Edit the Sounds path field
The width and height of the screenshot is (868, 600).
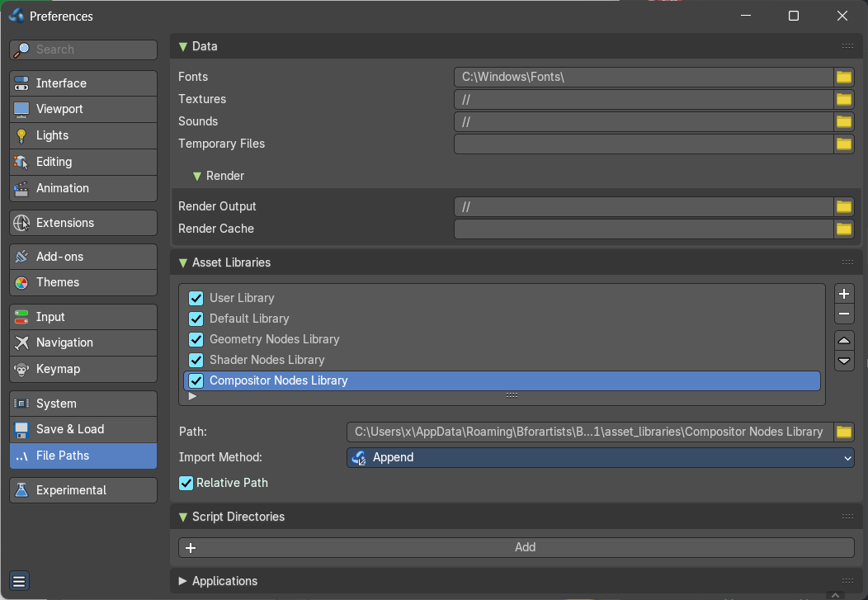coord(644,122)
